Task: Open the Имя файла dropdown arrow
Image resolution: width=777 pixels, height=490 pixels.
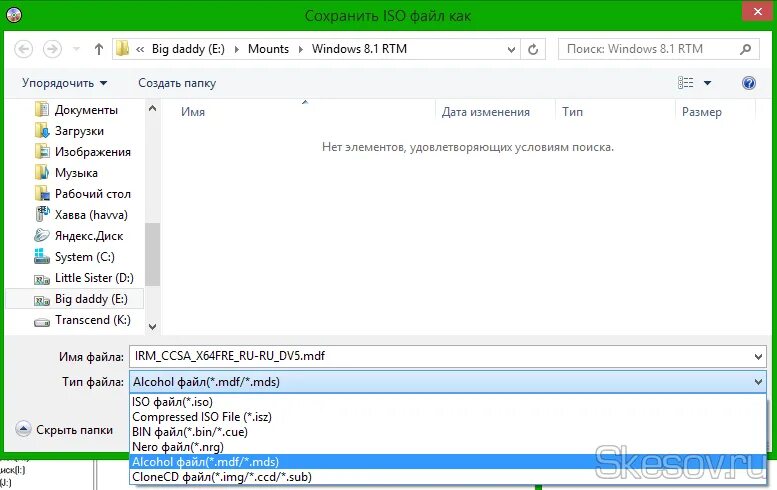Action: (758, 357)
